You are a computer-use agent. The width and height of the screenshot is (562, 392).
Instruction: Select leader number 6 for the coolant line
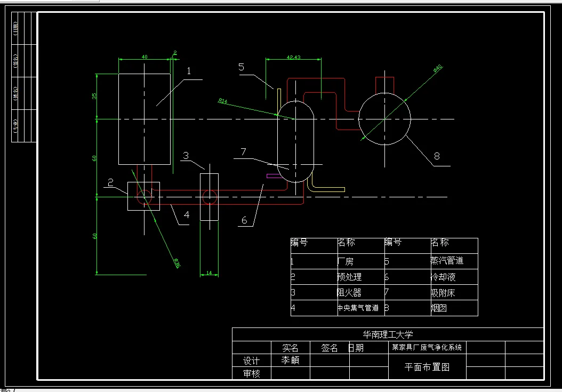pos(244,220)
